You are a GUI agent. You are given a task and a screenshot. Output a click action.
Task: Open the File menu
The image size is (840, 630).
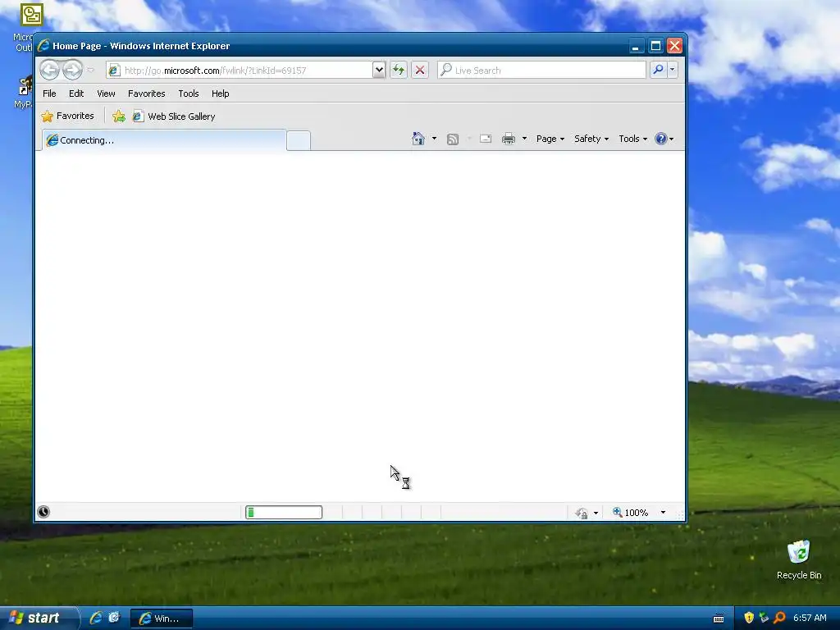[49, 94]
